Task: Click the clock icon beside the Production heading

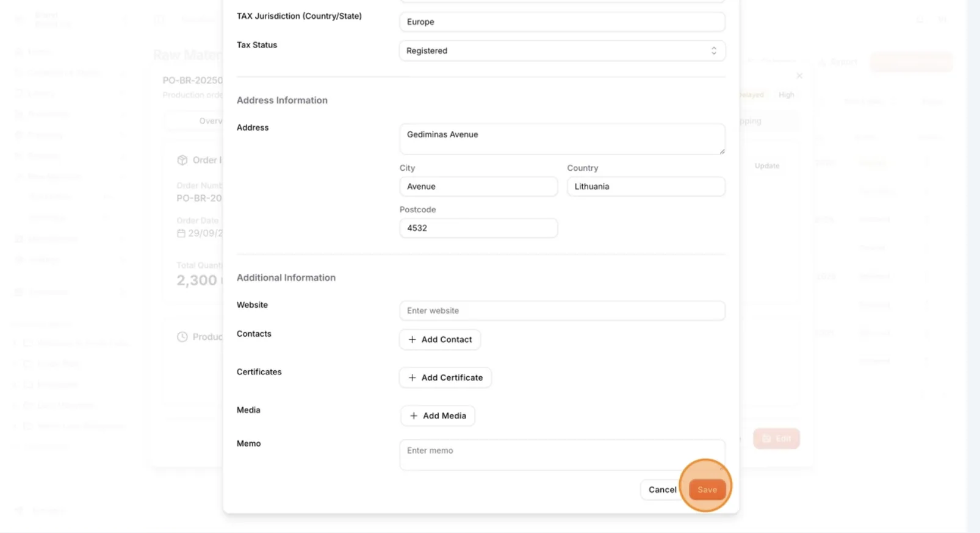Action: pyautogui.click(x=182, y=337)
